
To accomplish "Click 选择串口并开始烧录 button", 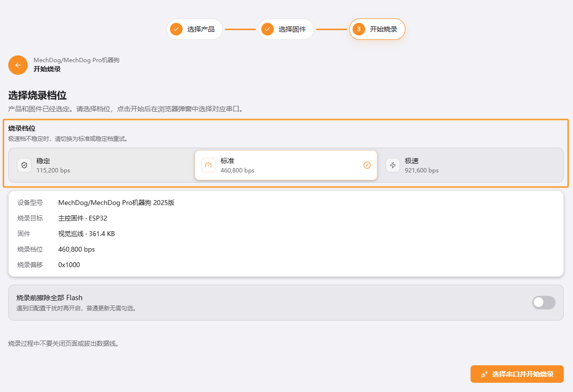I will tap(517, 374).
